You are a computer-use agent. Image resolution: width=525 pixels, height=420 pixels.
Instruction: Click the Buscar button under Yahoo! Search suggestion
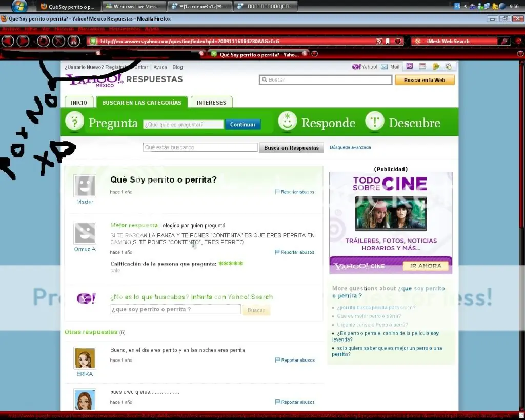click(x=256, y=310)
